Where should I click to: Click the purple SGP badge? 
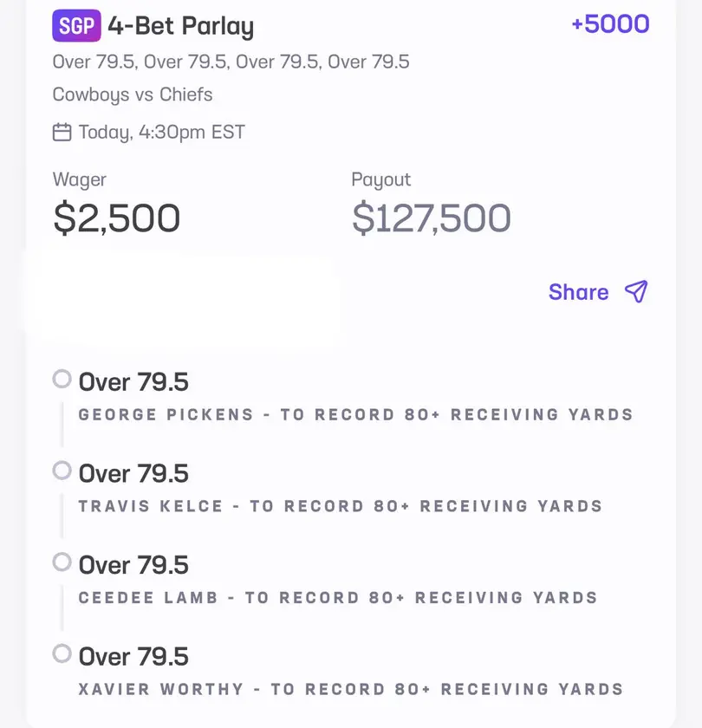click(77, 26)
